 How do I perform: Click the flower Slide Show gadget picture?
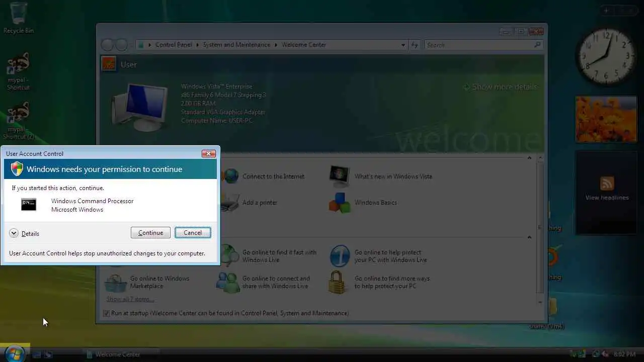coord(606,120)
